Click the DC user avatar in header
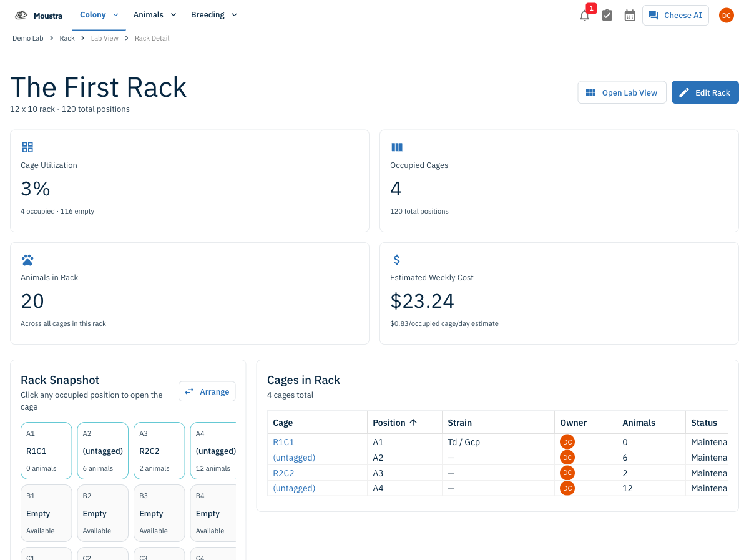 coord(727,15)
